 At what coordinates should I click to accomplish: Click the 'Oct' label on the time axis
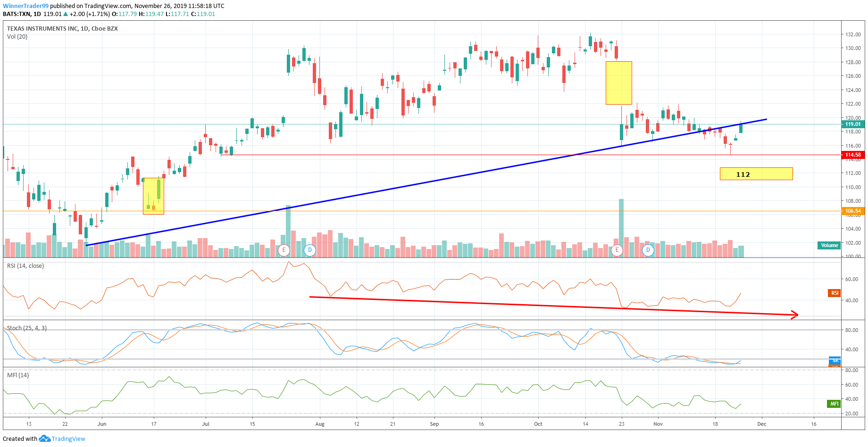pyautogui.click(x=538, y=424)
